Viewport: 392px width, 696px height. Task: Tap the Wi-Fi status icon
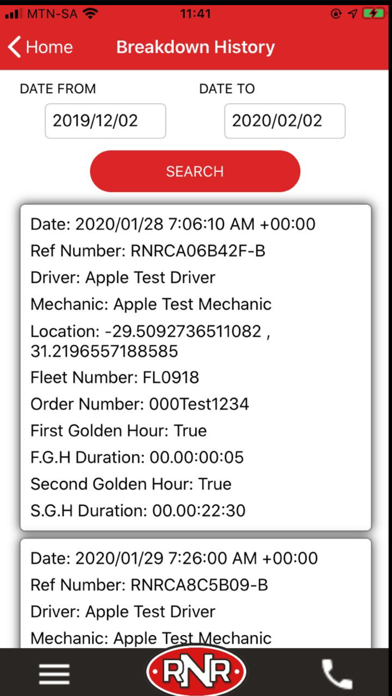pyautogui.click(x=91, y=14)
